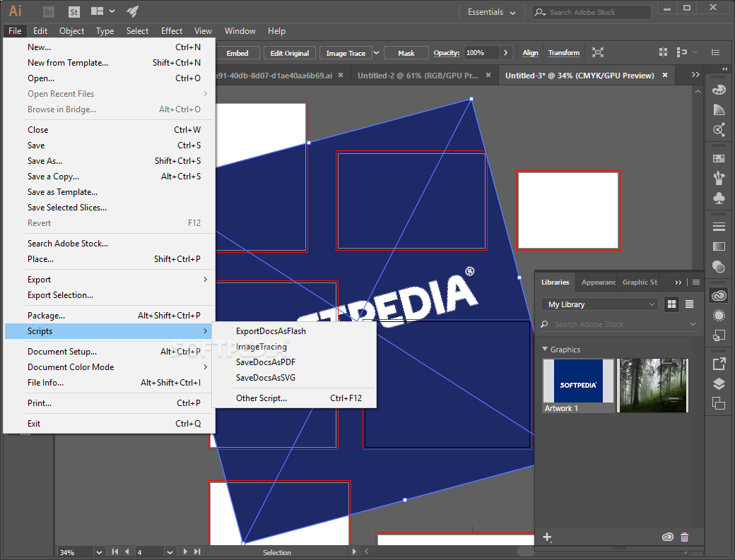
Task: Open the Edit menu
Action: [x=40, y=31]
